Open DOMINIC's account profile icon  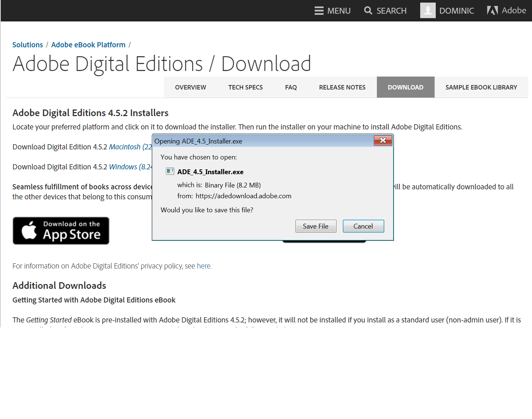pyautogui.click(x=428, y=10)
